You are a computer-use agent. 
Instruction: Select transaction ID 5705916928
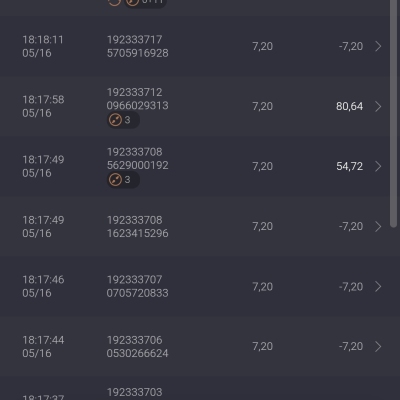coord(138,53)
